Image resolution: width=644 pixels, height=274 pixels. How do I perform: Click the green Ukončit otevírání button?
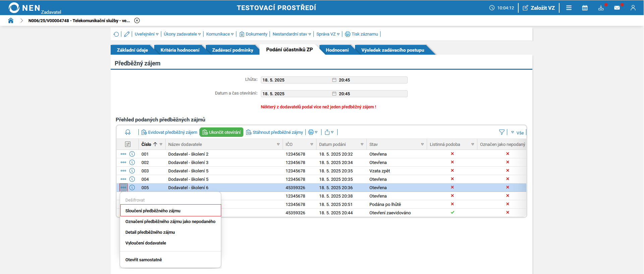click(221, 132)
